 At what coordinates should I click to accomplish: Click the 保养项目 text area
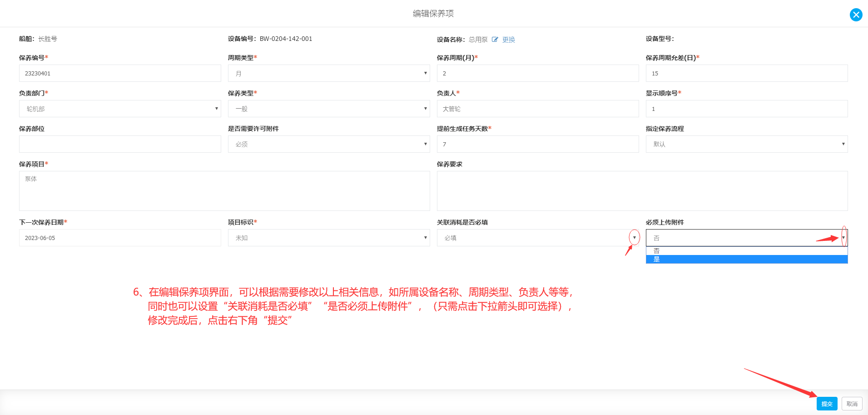point(224,191)
